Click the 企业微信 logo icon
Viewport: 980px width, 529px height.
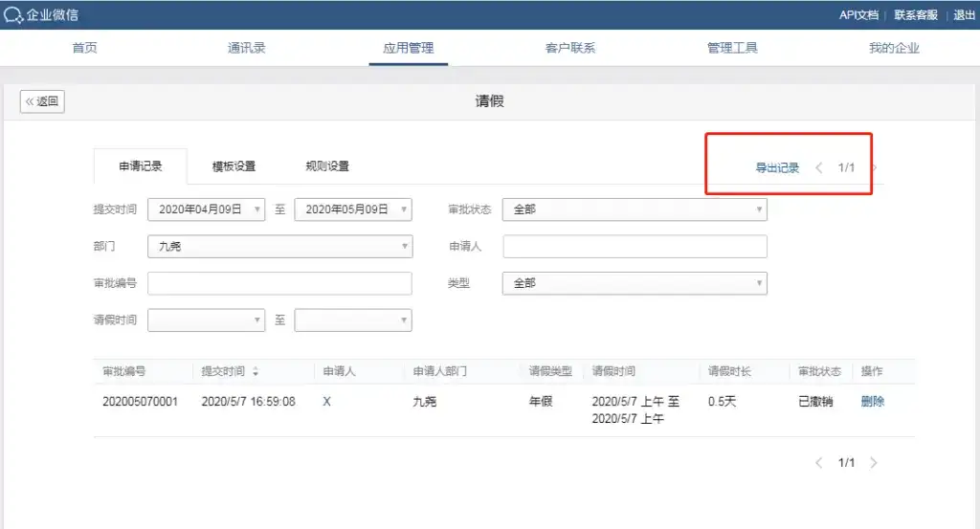(13, 15)
